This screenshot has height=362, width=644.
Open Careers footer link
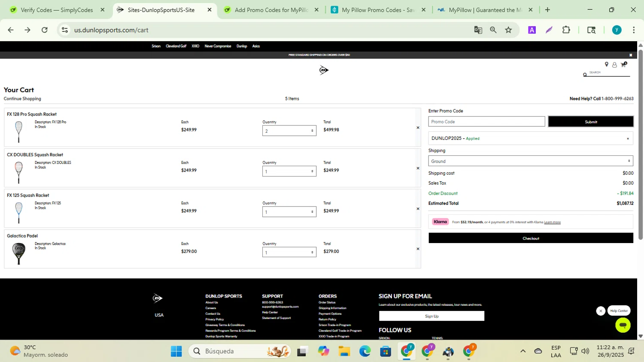210,308
